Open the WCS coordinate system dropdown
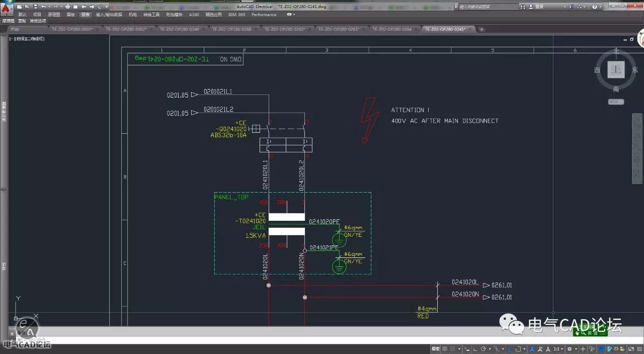 (616, 102)
